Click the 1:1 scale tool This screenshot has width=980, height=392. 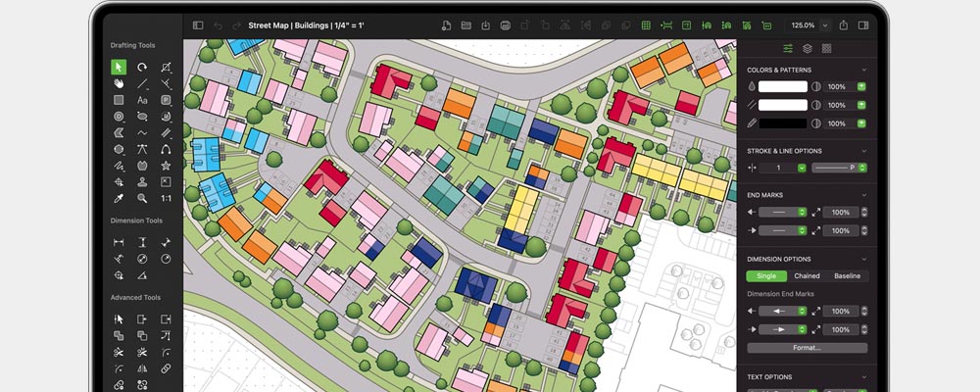(x=166, y=198)
